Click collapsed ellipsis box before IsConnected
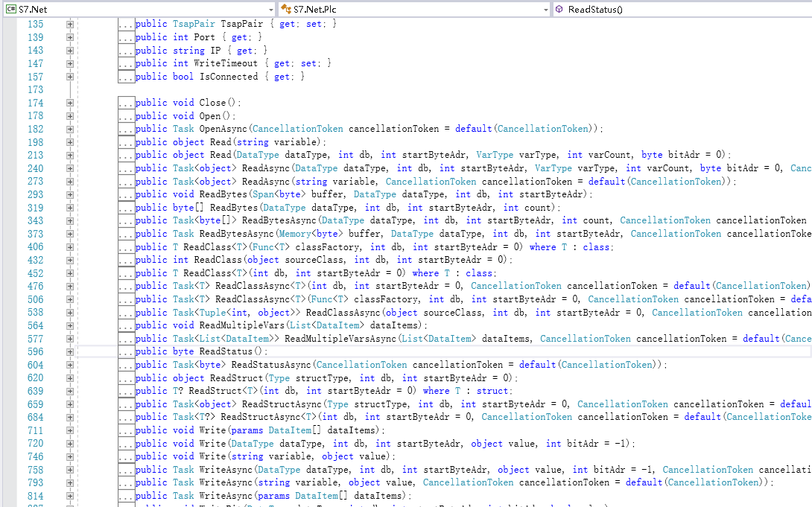The height and width of the screenshot is (507, 812). [127, 77]
